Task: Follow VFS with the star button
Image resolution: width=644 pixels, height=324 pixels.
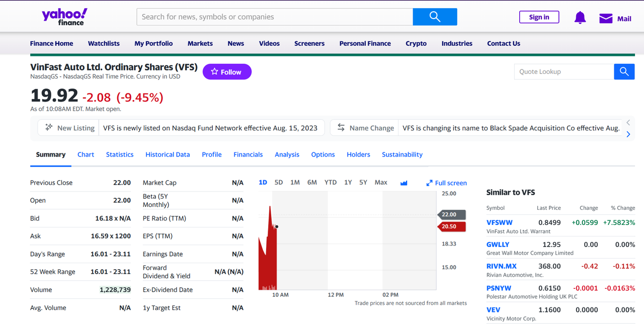Action: click(227, 72)
